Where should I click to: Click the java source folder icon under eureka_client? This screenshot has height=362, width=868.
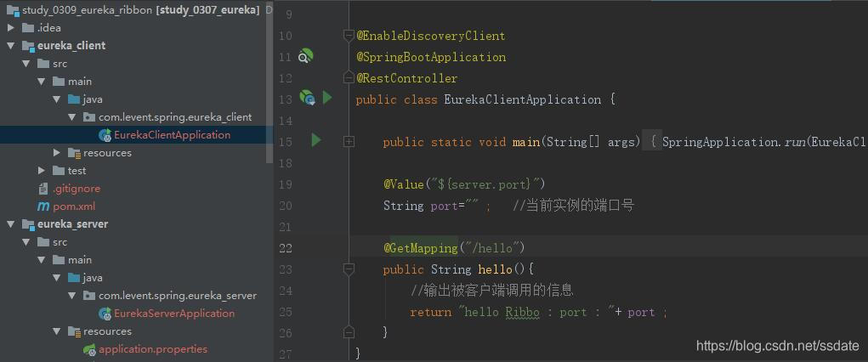tap(74, 99)
